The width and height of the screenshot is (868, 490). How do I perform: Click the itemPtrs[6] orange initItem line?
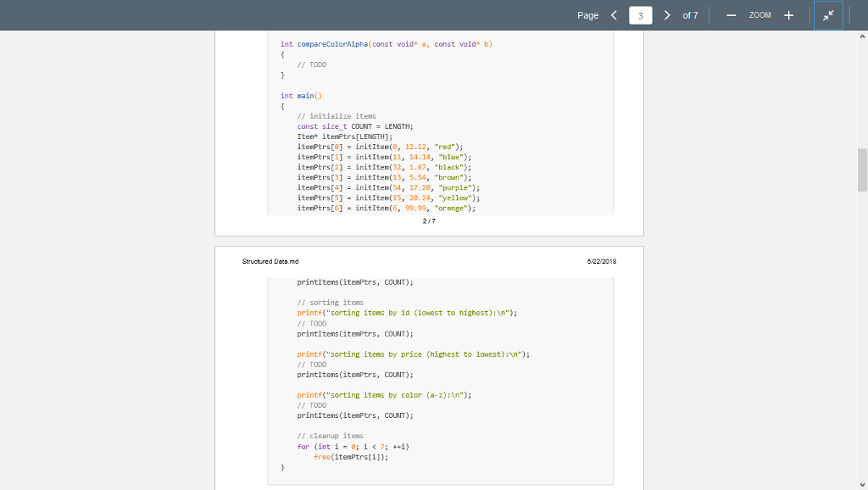pyautogui.click(x=387, y=208)
